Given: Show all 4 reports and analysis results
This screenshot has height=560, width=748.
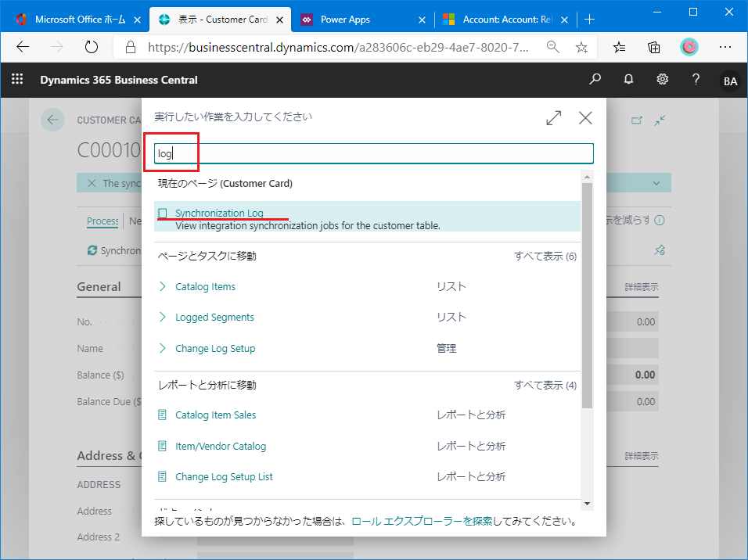Looking at the screenshot, I should 545,386.
